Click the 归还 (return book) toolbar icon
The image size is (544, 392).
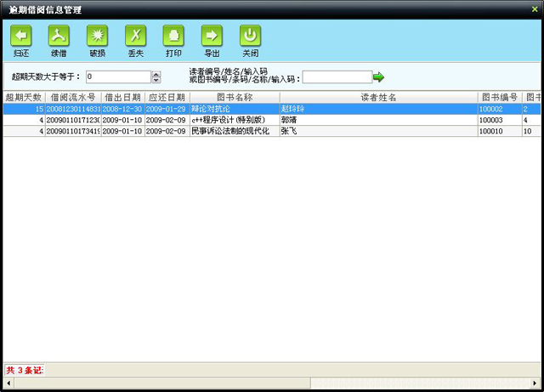[x=21, y=36]
